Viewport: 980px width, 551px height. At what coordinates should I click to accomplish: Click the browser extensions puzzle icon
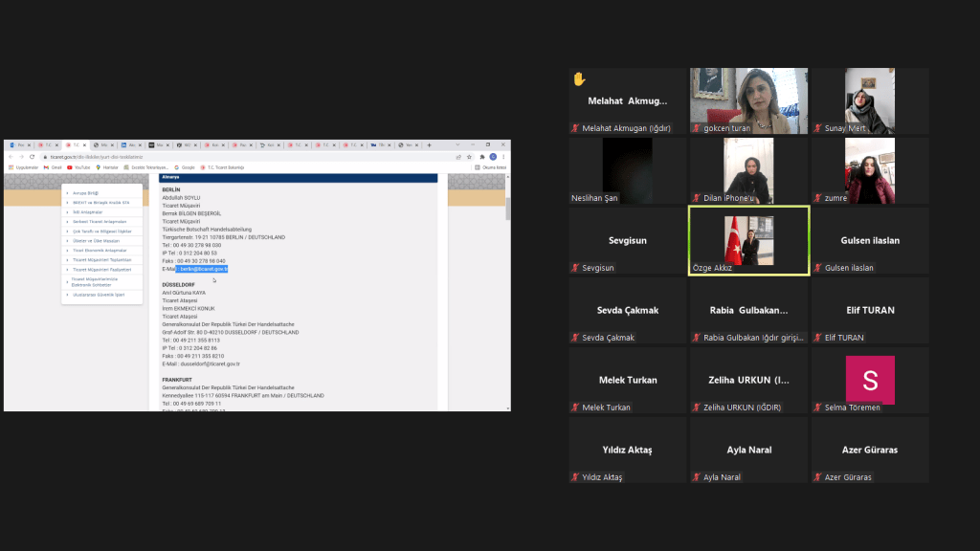pos(481,157)
